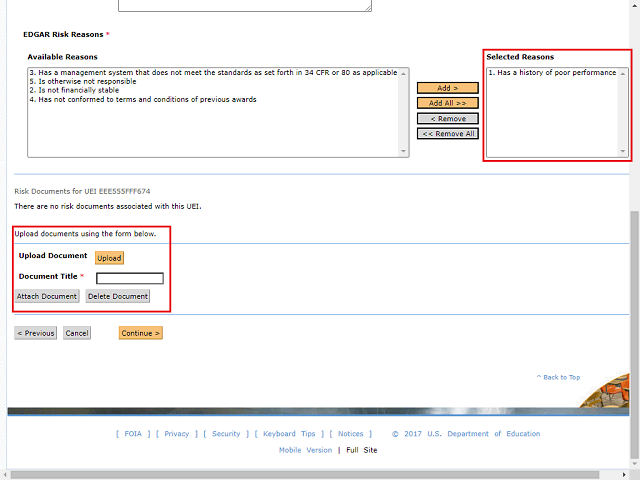Click the Delete Document button

coord(118,296)
